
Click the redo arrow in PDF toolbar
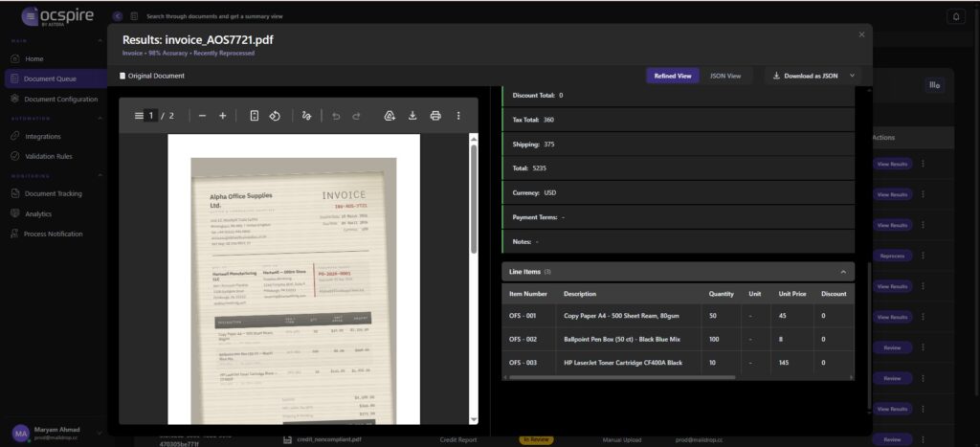click(356, 116)
